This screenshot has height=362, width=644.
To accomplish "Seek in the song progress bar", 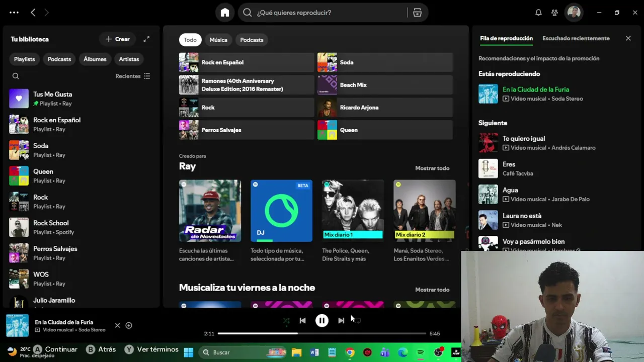I will click(322, 333).
